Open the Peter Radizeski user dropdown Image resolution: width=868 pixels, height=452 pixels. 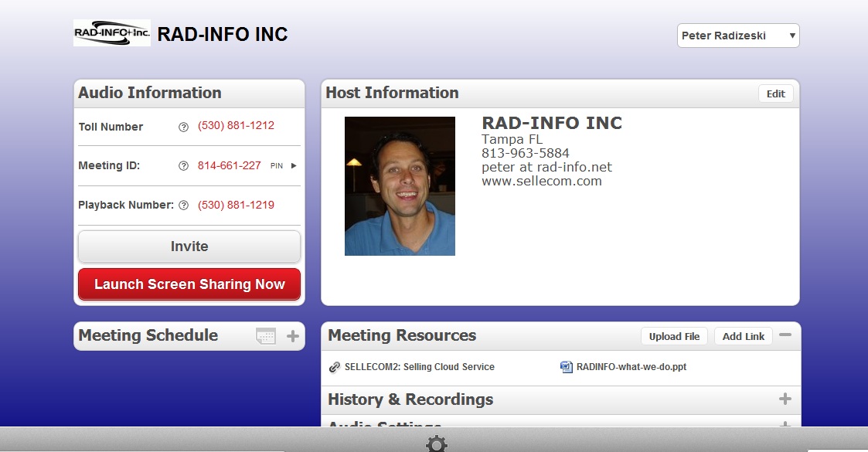(x=738, y=36)
